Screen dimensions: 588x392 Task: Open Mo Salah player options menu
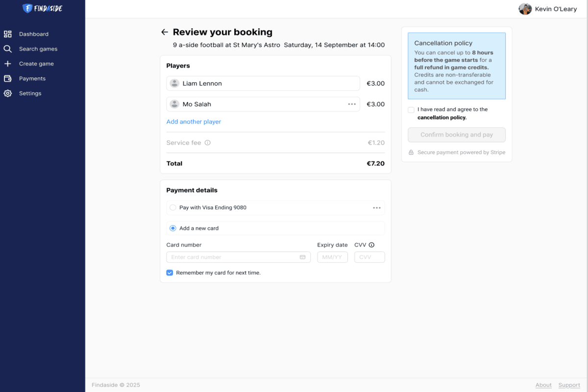[x=352, y=104]
